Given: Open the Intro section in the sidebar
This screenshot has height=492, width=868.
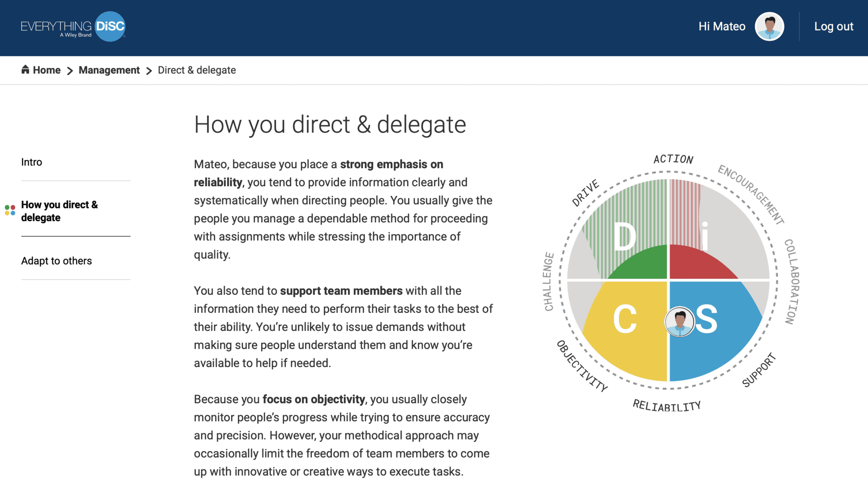Looking at the screenshot, I should click(x=32, y=162).
